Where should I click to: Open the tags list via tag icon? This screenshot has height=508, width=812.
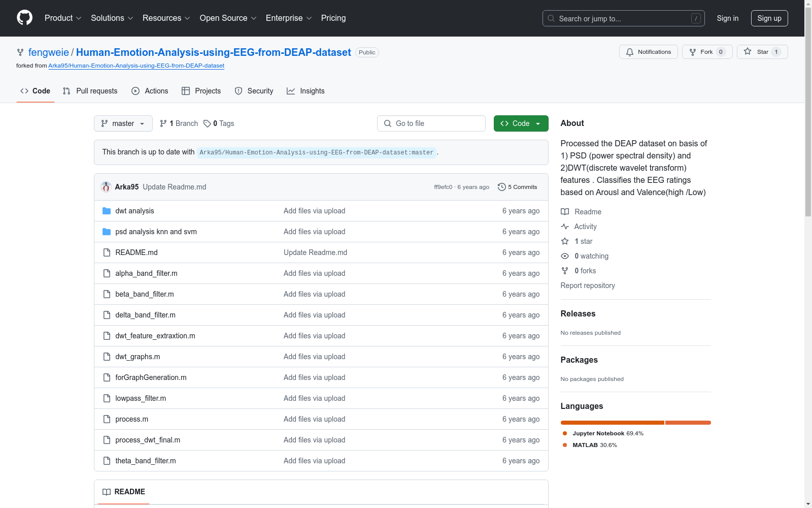pyautogui.click(x=207, y=123)
